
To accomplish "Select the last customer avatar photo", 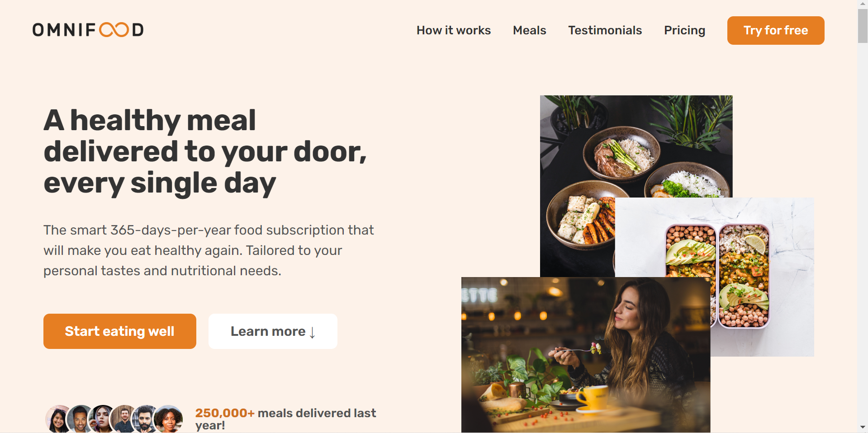I will tap(169, 419).
